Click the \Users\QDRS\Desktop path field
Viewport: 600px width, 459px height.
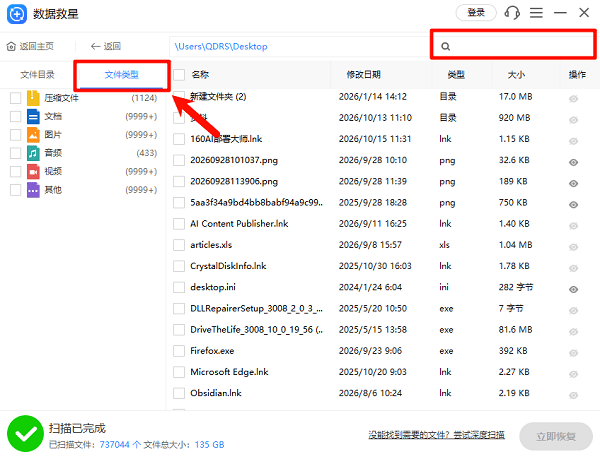299,47
